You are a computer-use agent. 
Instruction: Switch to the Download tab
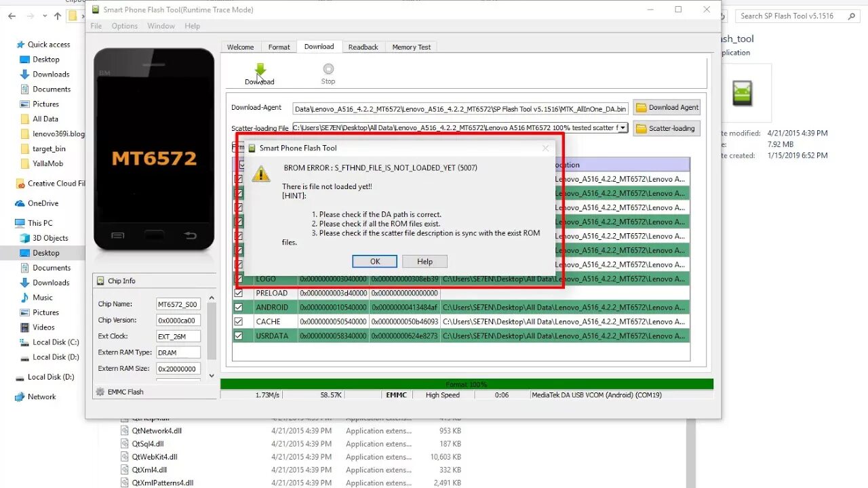319,47
